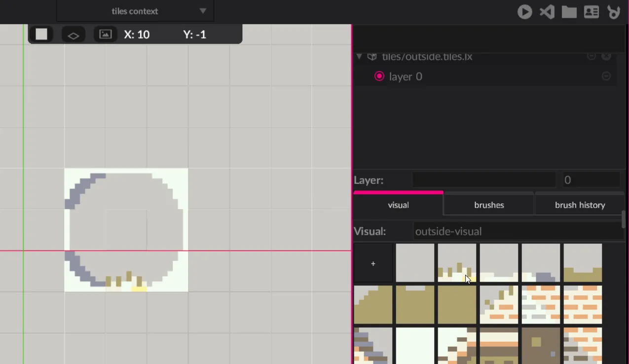This screenshot has height=364, width=629.
Task: Click the image picture icon in canvas toolbar
Action: click(106, 35)
